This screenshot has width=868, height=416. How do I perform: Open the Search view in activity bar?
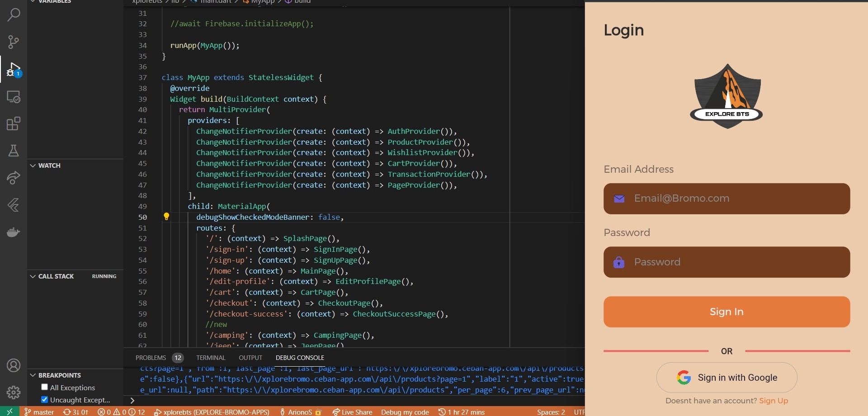14,15
